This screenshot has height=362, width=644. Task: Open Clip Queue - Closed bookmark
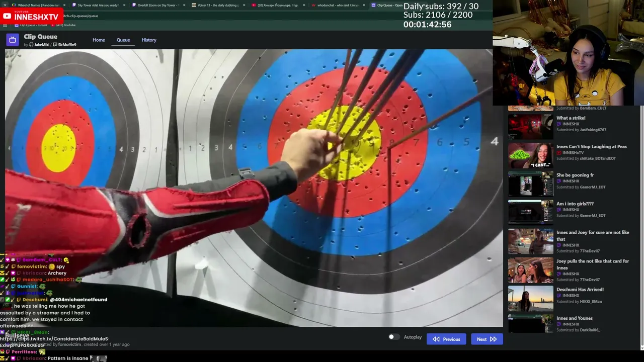coord(32,25)
